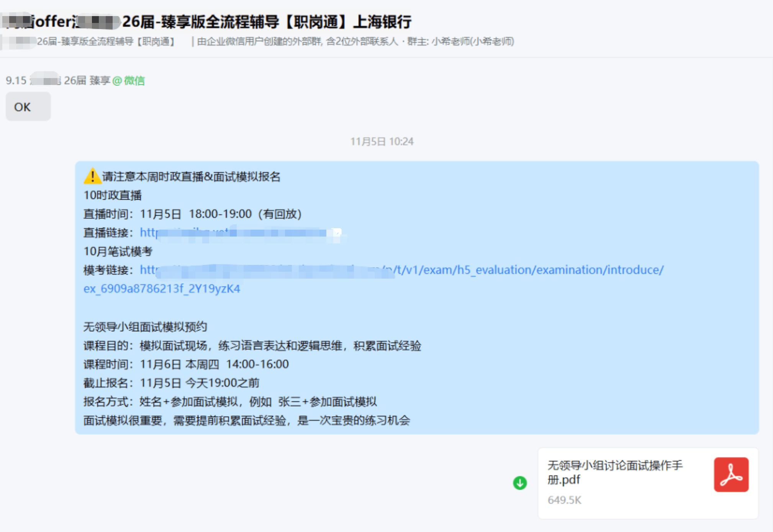Viewport: 773px width, 532px height.
Task: Click the 649.5K file size text
Action: click(x=564, y=500)
